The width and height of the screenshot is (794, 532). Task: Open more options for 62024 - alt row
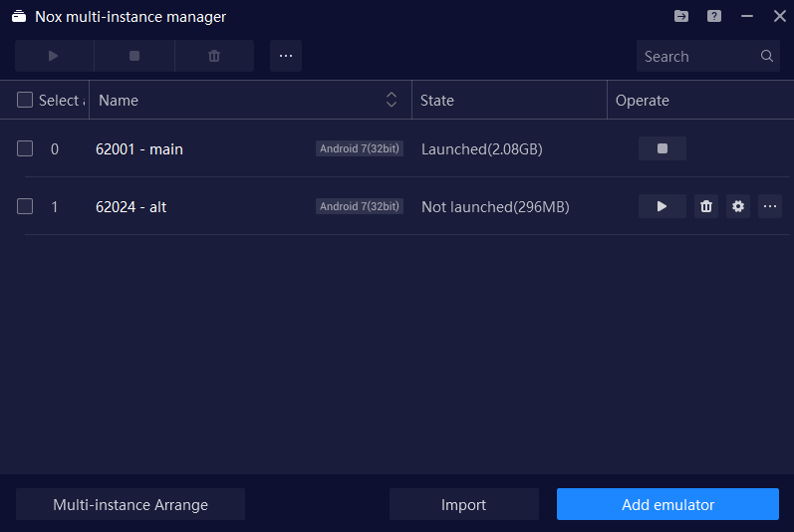770,206
